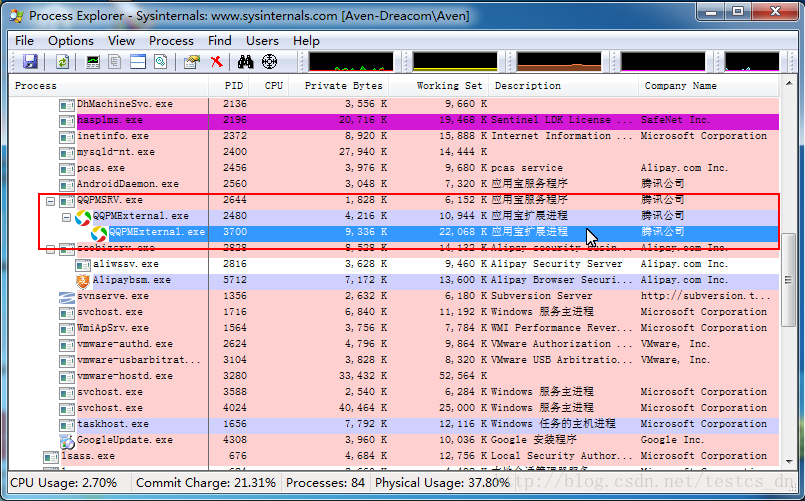The image size is (805, 501).
Task: Click the orange physical memory mini graph
Action: [559, 61]
